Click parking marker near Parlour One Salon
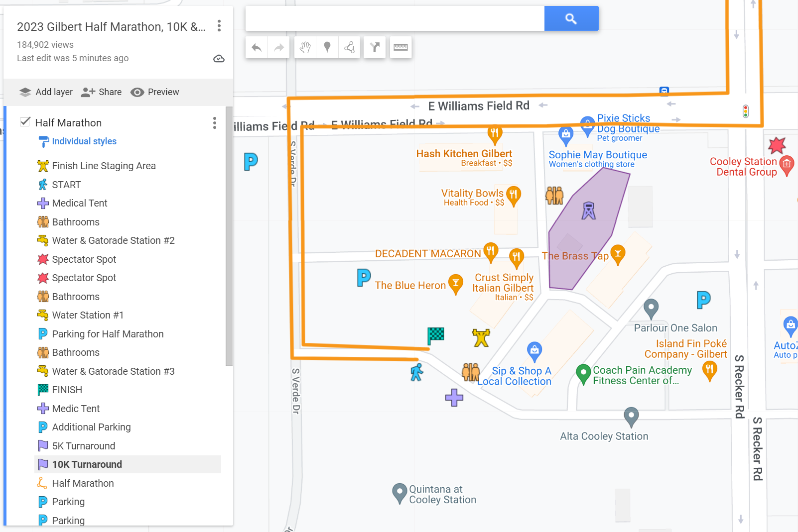 coord(703,300)
